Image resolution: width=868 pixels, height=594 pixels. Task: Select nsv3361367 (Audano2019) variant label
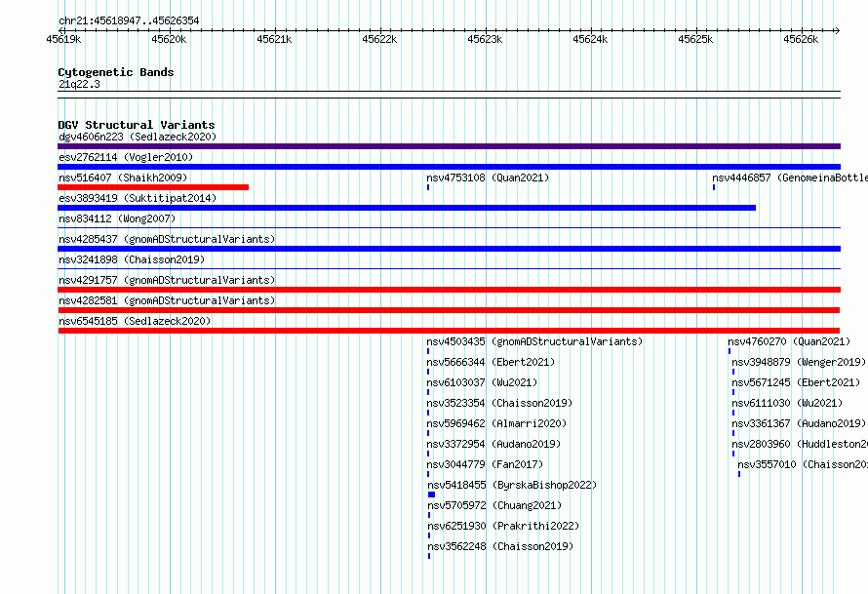[798, 423]
